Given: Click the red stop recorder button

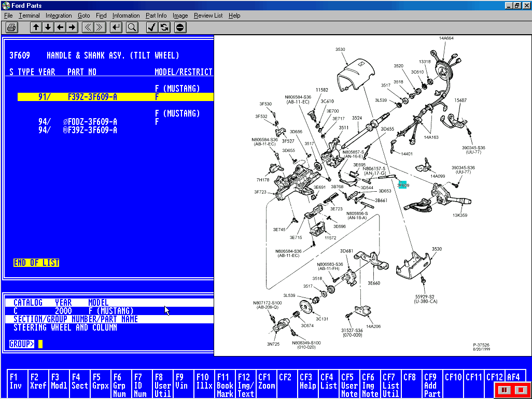Looking at the screenshot, I should (520, 390).
